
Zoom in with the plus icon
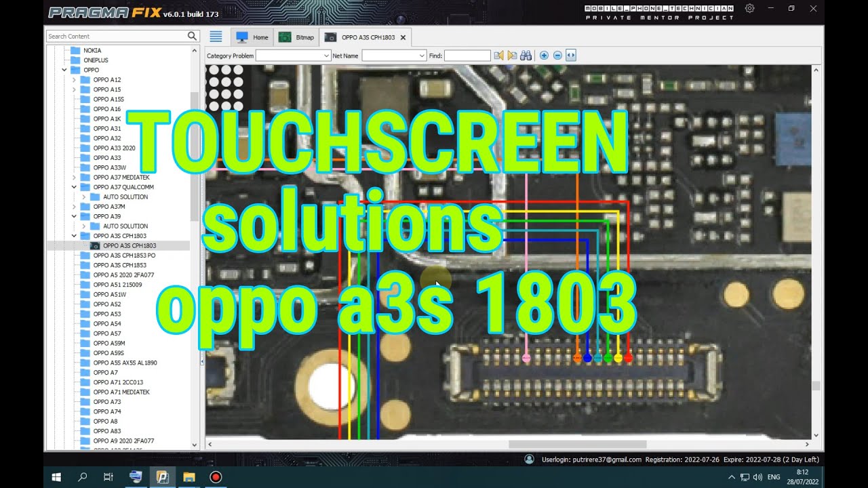tap(544, 56)
